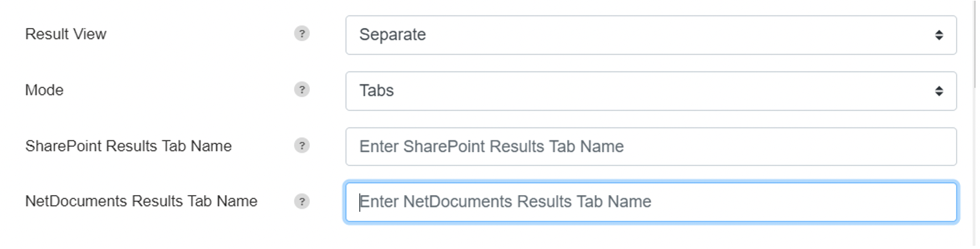Click the up-down arrow on the Result View select
Viewport: 980px width, 249px height.
click(x=938, y=35)
